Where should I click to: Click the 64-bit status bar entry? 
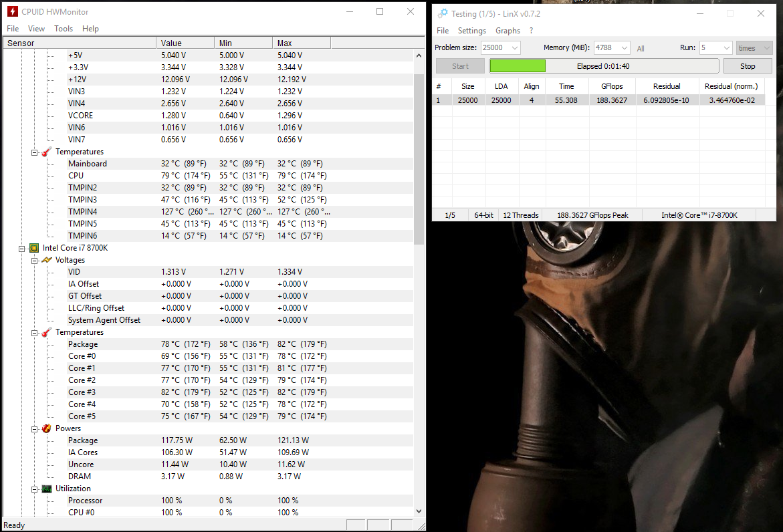pos(483,215)
